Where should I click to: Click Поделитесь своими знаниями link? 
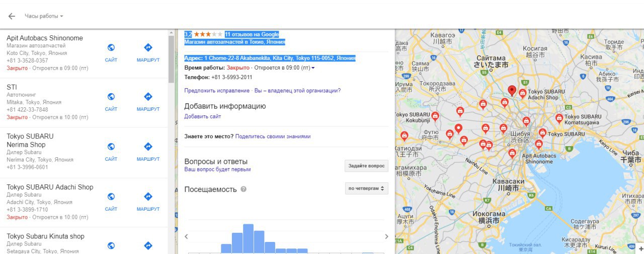tap(273, 137)
